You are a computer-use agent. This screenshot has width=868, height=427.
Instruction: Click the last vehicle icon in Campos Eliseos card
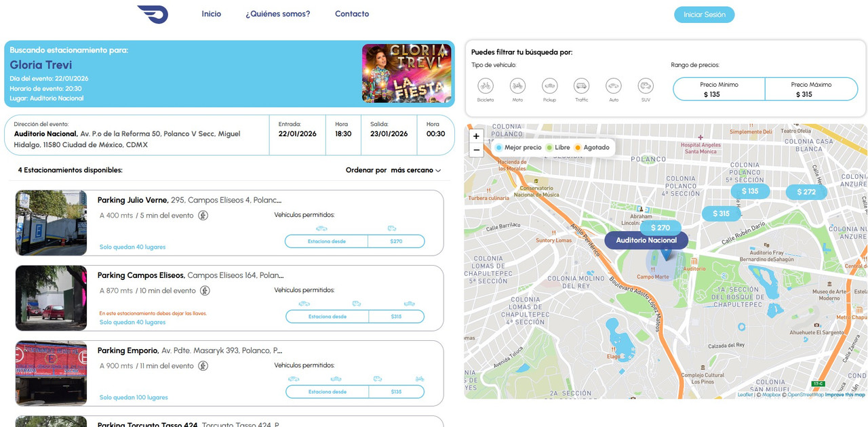pyautogui.click(x=410, y=304)
